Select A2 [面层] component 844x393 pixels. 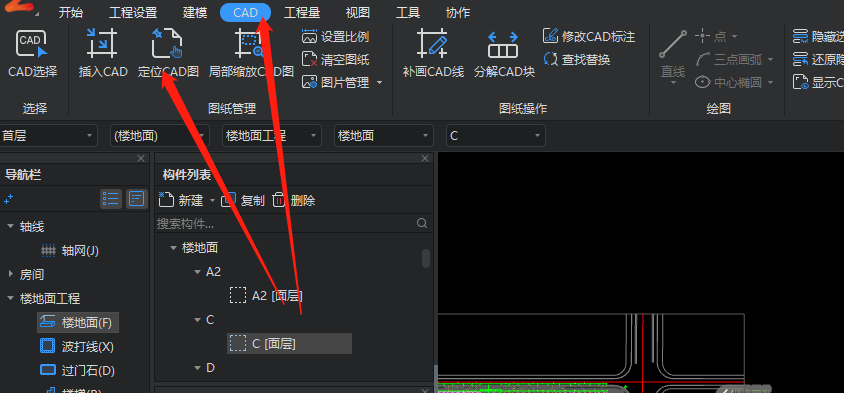tap(266, 295)
